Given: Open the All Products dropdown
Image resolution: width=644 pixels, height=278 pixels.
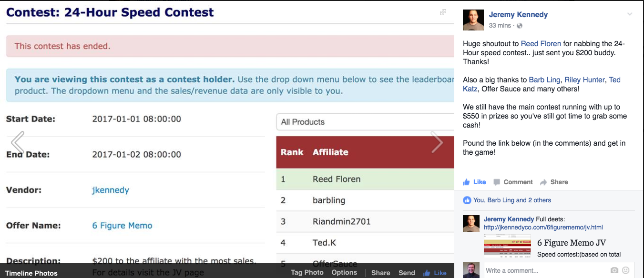Looking at the screenshot, I should tap(365, 122).
